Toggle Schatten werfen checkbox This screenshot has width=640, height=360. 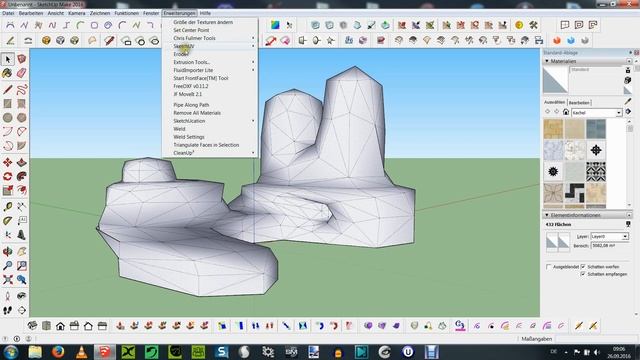(583, 267)
